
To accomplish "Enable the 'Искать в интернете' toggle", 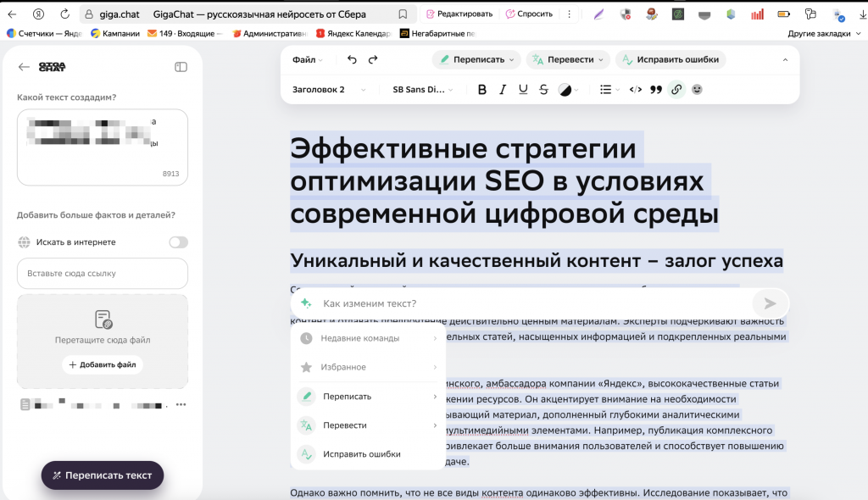I will pyautogui.click(x=178, y=242).
